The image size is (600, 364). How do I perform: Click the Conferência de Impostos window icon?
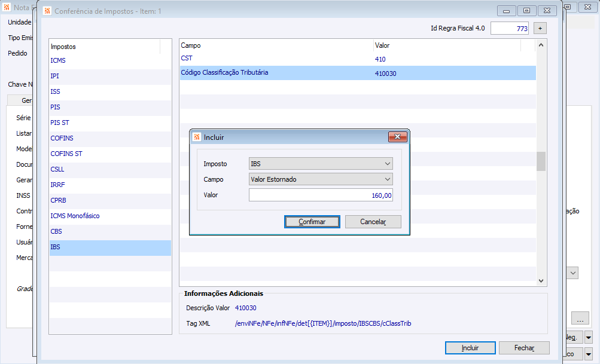[47, 11]
